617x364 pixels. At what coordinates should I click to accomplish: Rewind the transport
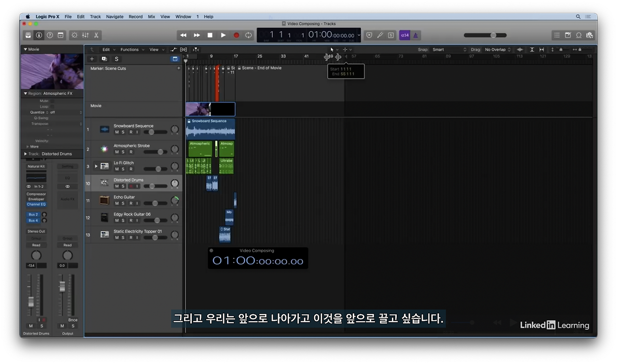point(183,35)
